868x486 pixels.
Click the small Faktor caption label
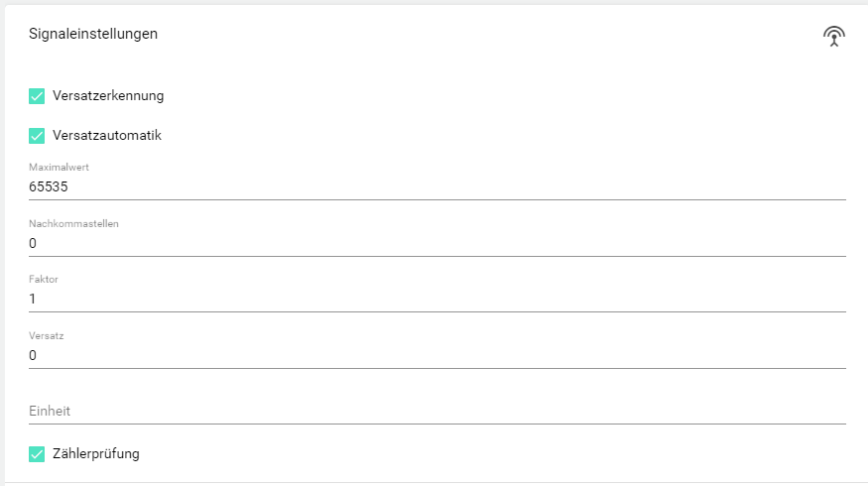click(x=44, y=280)
